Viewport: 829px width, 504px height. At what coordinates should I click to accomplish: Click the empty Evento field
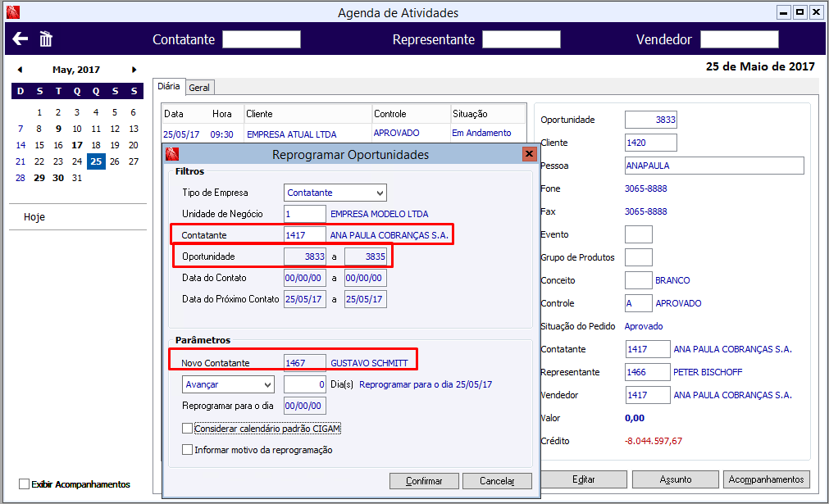tap(639, 234)
